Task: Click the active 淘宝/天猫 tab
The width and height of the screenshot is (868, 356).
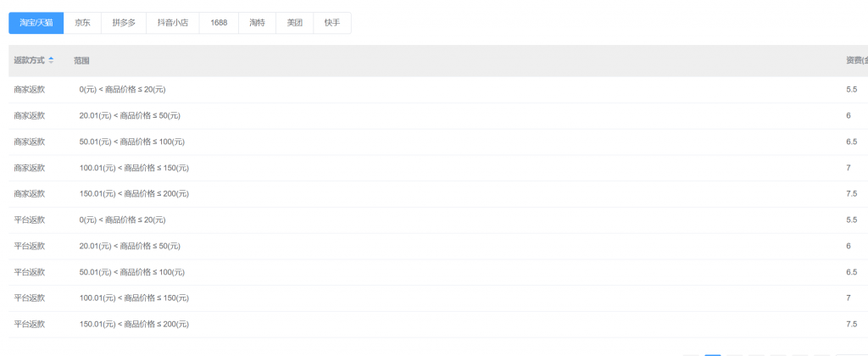Action: click(x=36, y=23)
